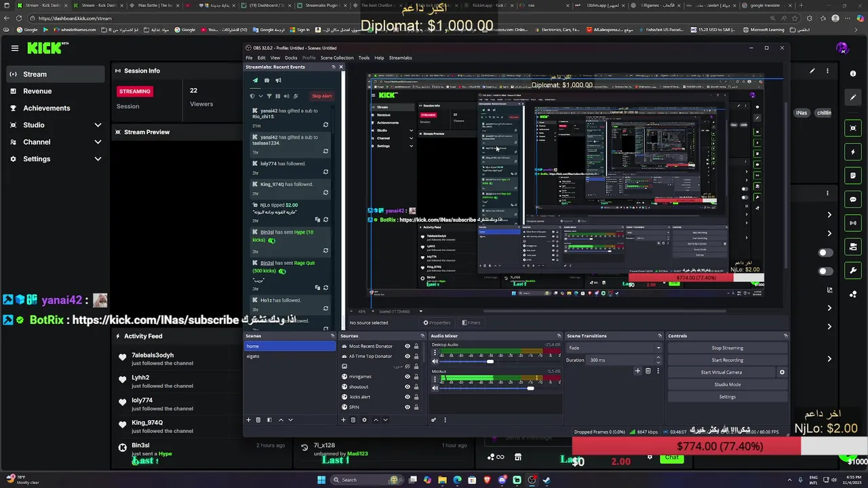The height and width of the screenshot is (488, 868).
Task: Expand the Settings section in Kick sidebar
Action: [x=98, y=159]
